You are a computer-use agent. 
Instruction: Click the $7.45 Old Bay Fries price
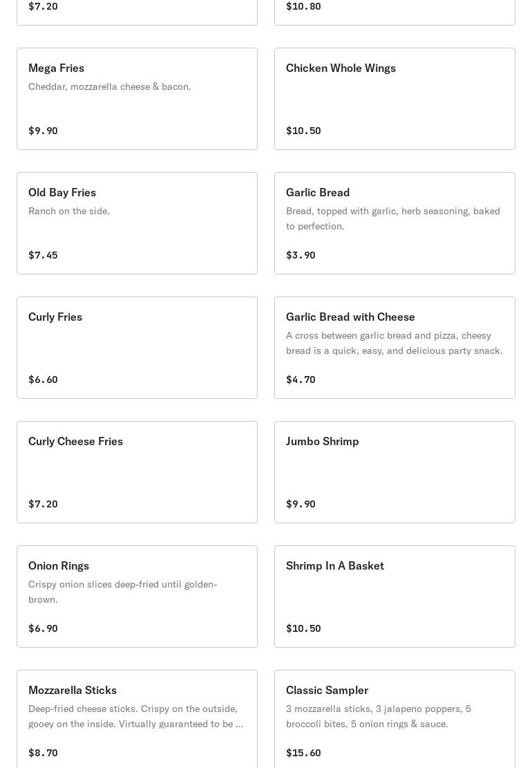43,255
